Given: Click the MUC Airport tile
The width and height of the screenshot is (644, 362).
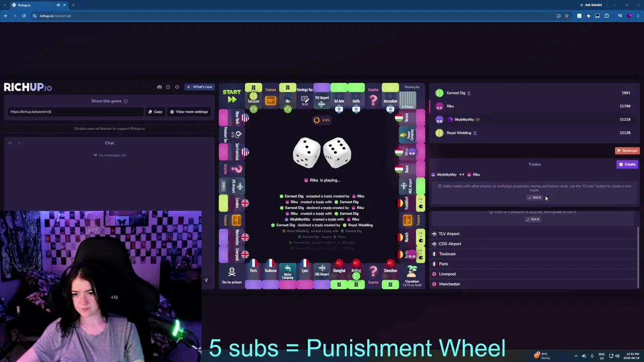Looking at the screenshot, I should click(x=412, y=186).
